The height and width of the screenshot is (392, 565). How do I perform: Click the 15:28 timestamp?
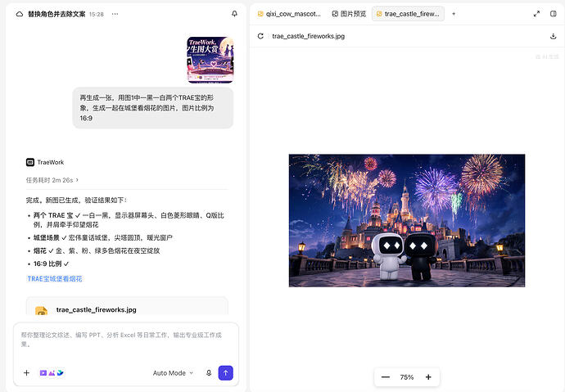click(96, 14)
